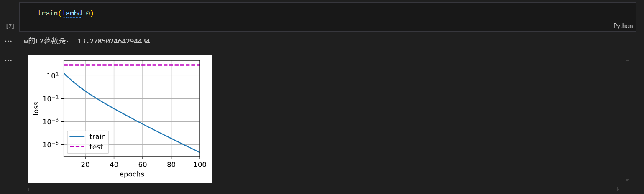The width and height of the screenshot is (644, 194).
Task: Click the train entry in the plot legend
Action: (x=97, y=136)
